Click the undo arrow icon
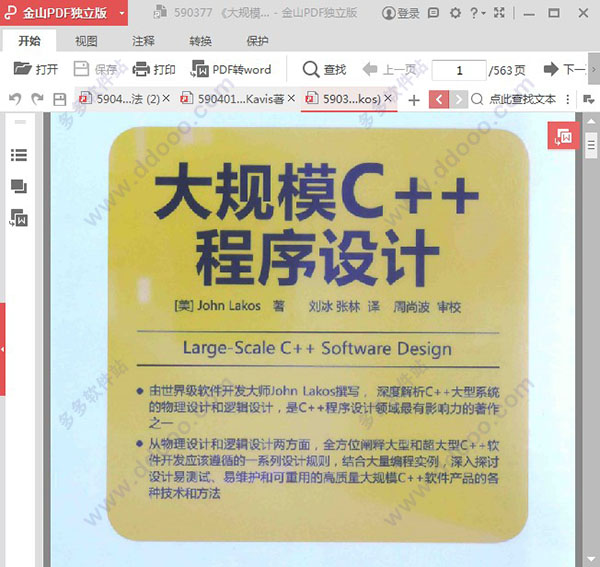 coord(15,99)
